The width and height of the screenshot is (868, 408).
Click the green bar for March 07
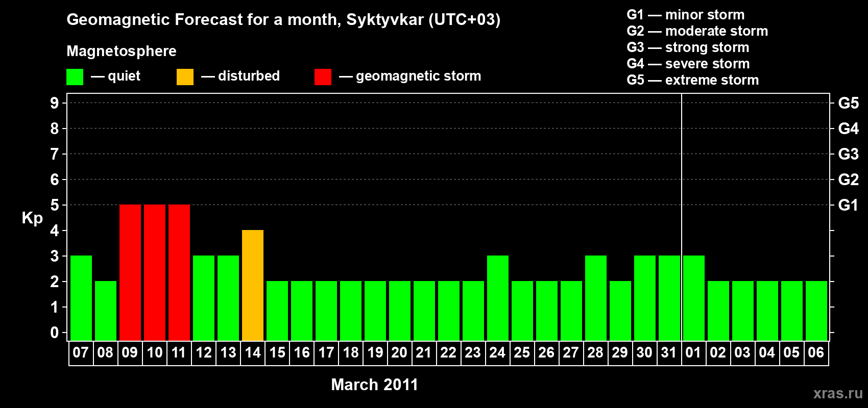tap(81, 298)
